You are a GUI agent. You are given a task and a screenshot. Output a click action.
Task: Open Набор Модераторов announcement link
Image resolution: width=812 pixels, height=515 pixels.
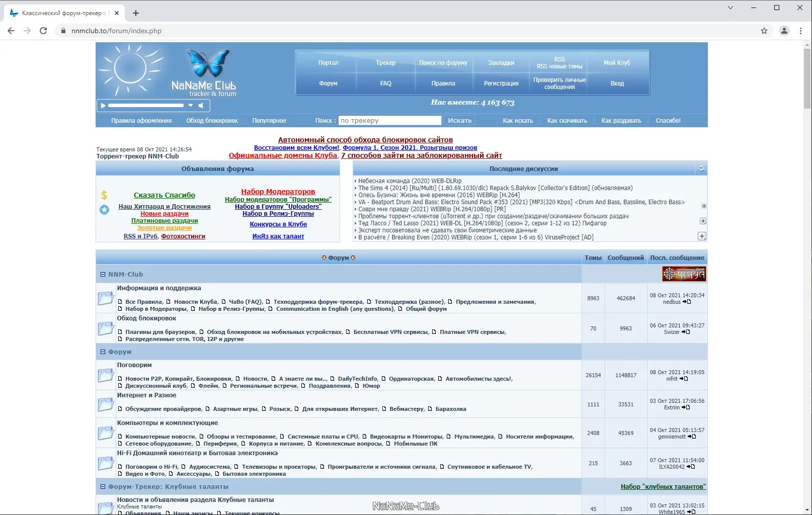pyautogui.click(x=278, y=192)
